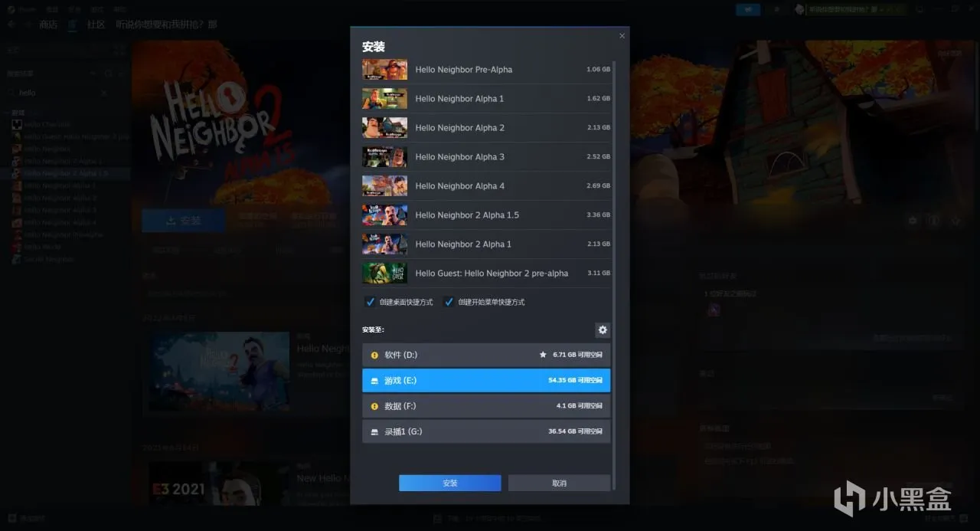Select drive 录播1 (G:) as install location
980x531 pixels.
[x=486, y=431]
